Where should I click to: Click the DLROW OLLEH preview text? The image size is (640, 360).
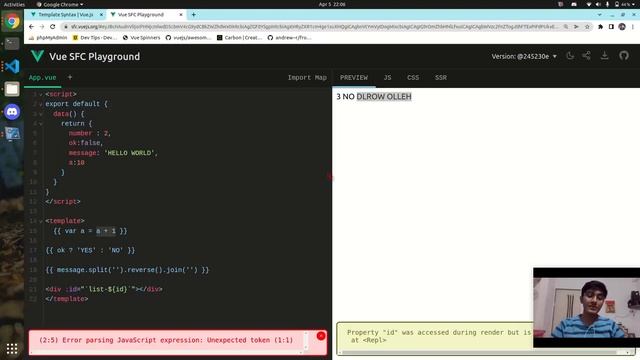pyautogui.click(x=384, y=97)
